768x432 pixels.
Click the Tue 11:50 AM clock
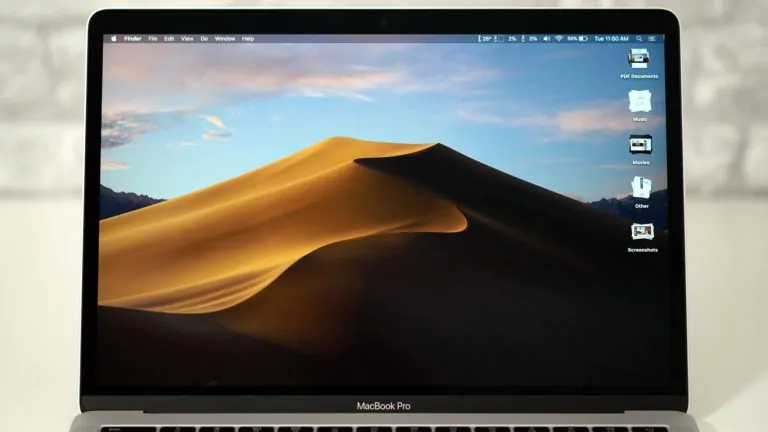(611, 39)
